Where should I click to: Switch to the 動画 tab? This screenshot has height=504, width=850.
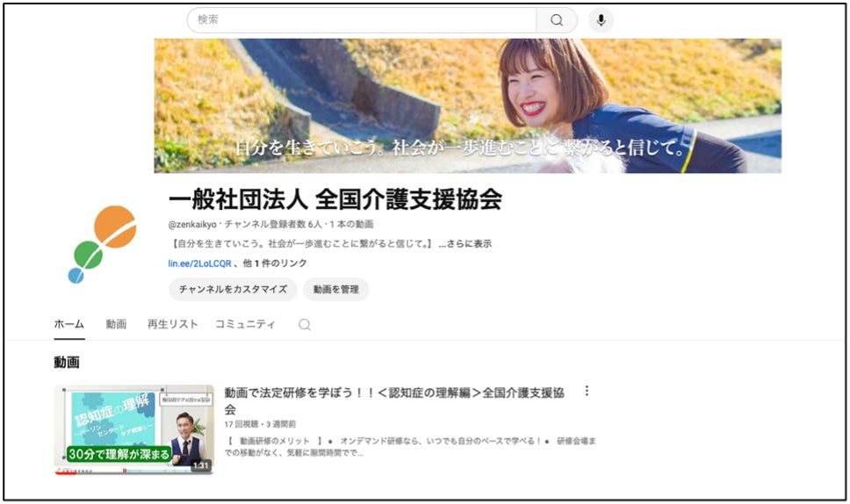(x=116, y=324)
